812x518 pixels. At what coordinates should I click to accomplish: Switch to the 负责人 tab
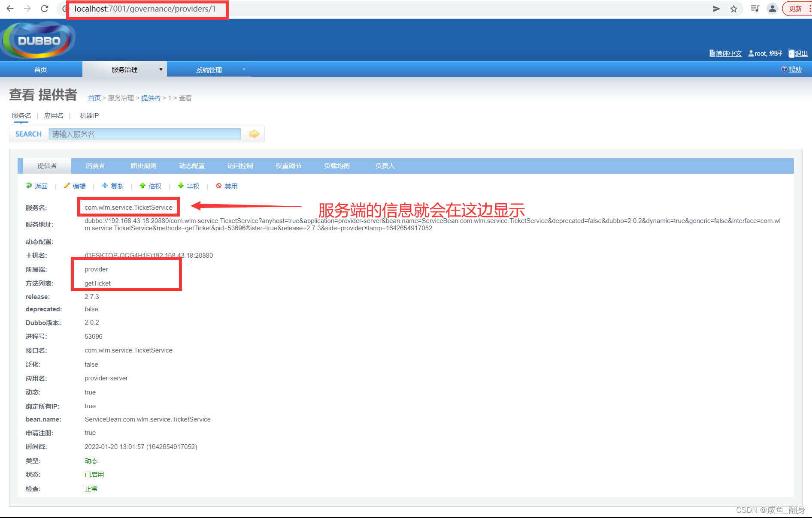point(385,166)
